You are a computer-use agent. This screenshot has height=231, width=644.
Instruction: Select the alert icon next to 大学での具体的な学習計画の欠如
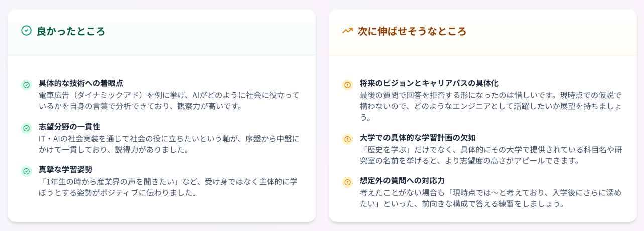tap(347, 139)
